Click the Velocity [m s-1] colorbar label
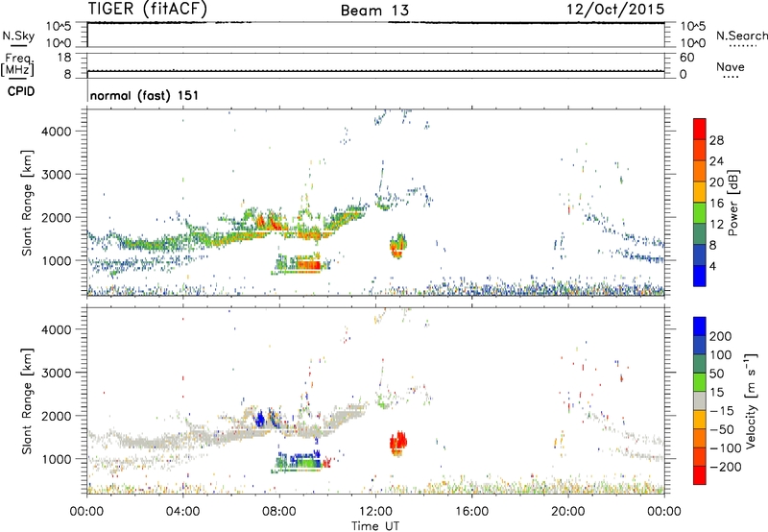 click(x=750, y=400)
